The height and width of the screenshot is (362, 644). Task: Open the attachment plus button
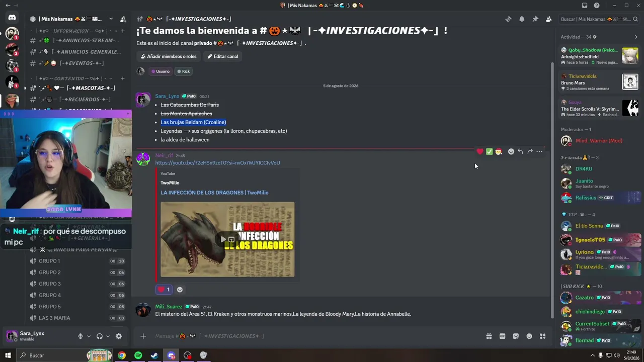tap(143, 336)
